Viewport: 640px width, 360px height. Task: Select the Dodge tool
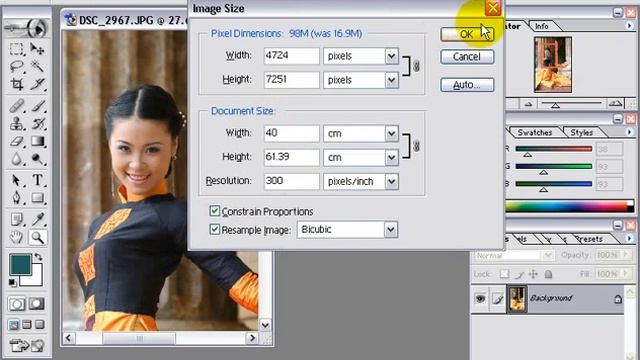[38, 159]
